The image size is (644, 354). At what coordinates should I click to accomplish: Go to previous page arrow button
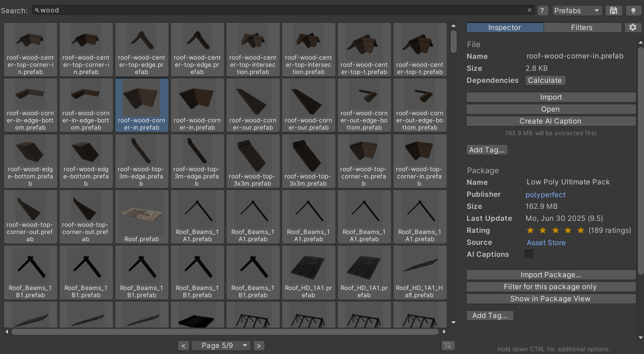pos(183,346)
